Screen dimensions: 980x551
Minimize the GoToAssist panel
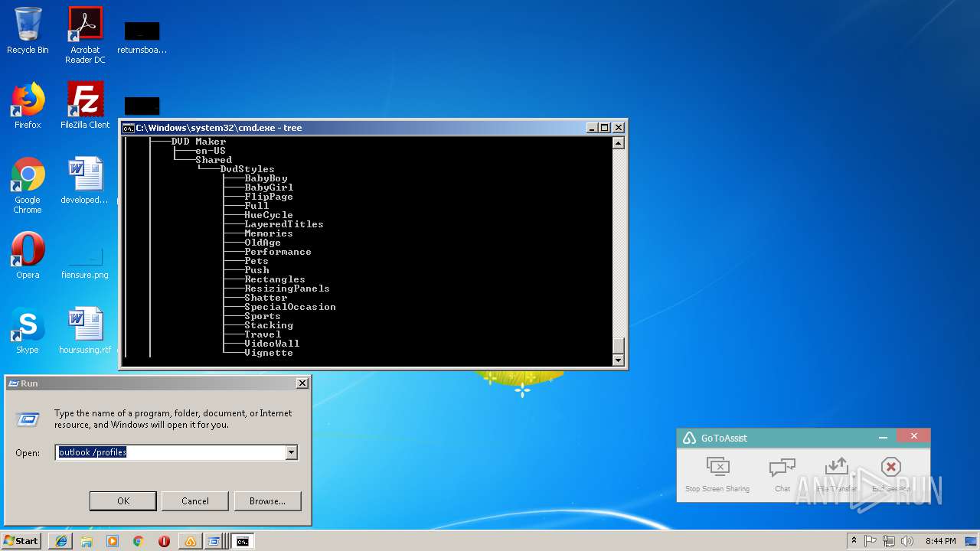[x=883, y=438]
